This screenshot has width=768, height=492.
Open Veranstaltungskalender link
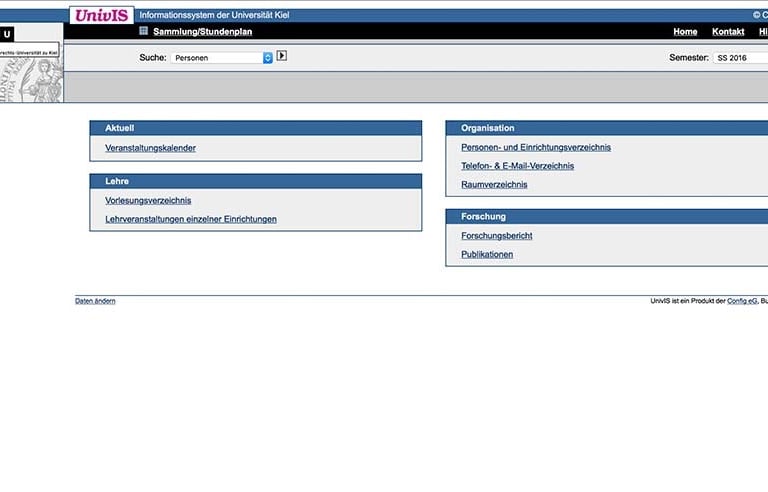click(x=150, y=148)
